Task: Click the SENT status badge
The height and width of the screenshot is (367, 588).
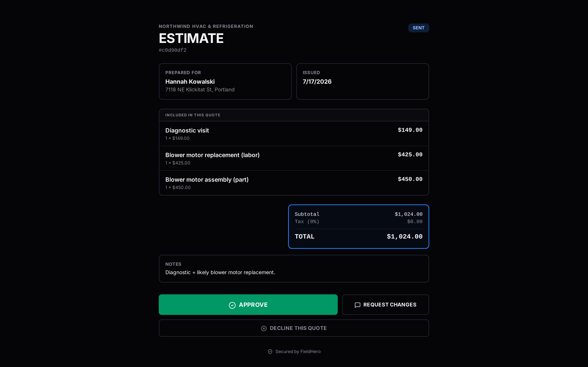Action: pyautogui.click(x=418, y=28)
